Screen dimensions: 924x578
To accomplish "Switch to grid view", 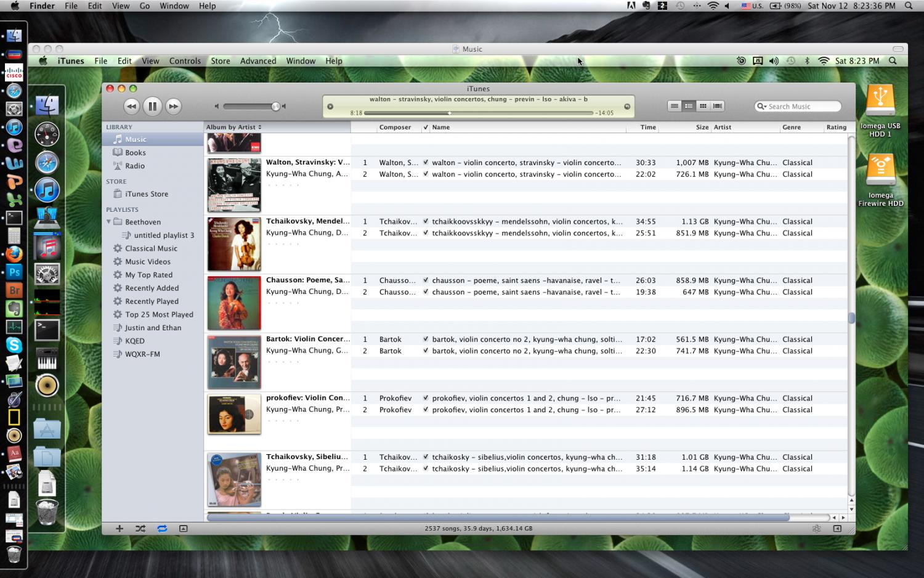I will point(703,106).
